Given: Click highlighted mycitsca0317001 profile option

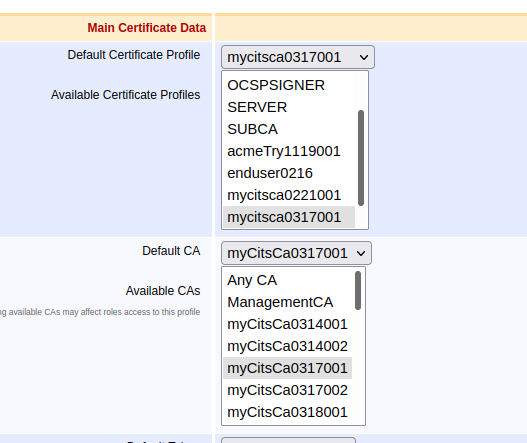Looking at the screenshot, I should (289, 217).
